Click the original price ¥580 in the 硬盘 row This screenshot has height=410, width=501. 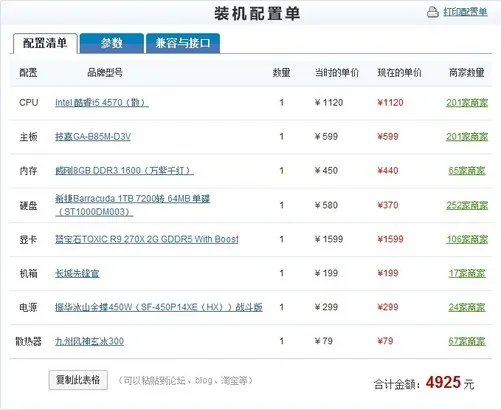pos(326,205)
